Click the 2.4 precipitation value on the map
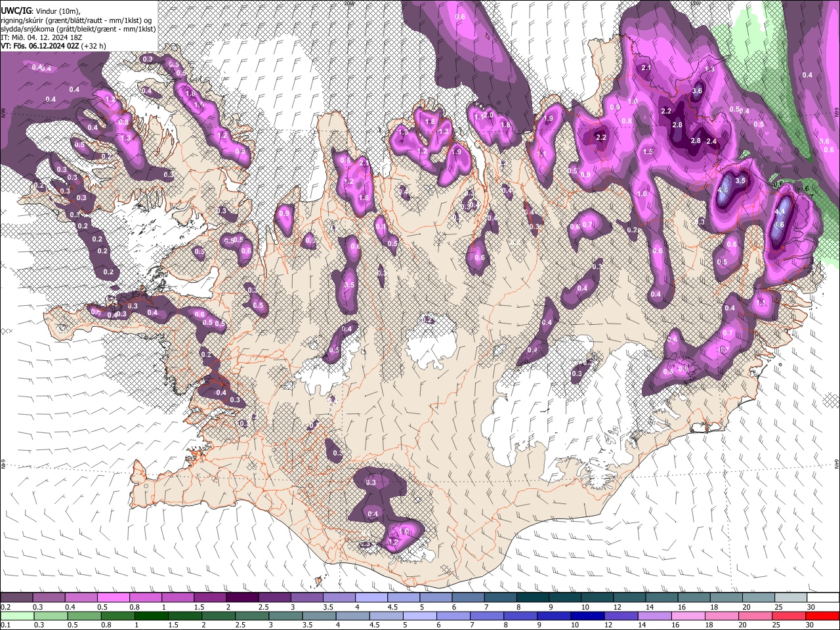 pyautogui.click(x=711, y=141)
